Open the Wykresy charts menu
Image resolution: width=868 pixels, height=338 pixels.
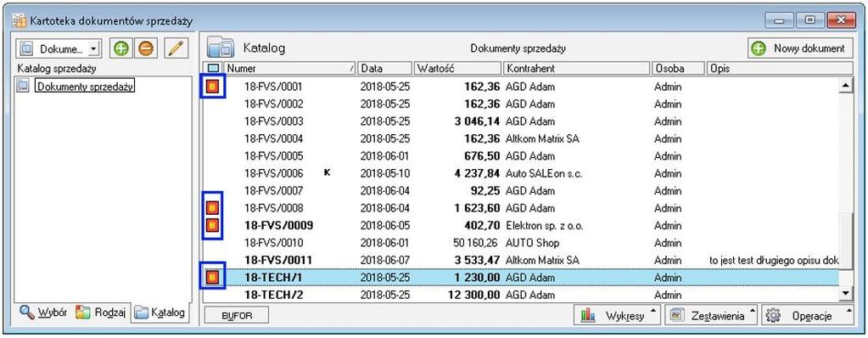click(x=617, y=316)
